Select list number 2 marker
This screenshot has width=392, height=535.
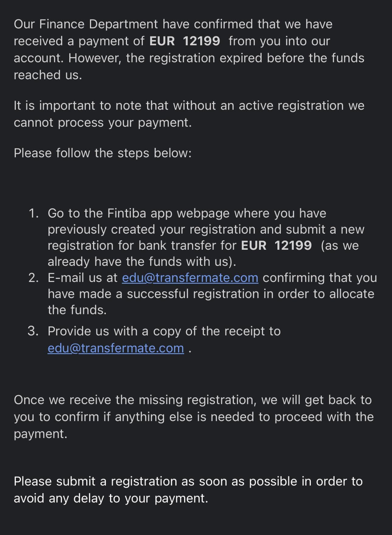(x=33, y=278)
